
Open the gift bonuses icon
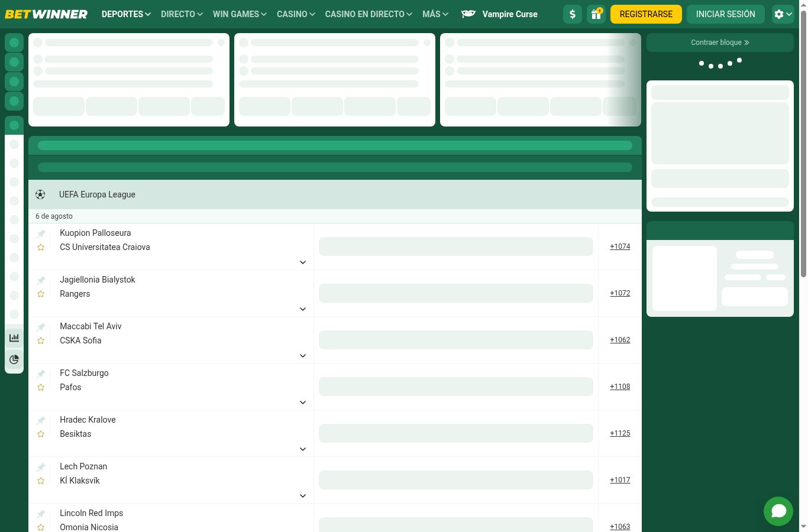tap(596, 14)
